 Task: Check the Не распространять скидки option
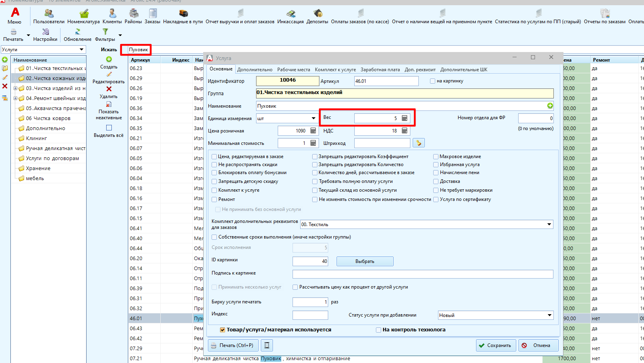coord(214,164)
